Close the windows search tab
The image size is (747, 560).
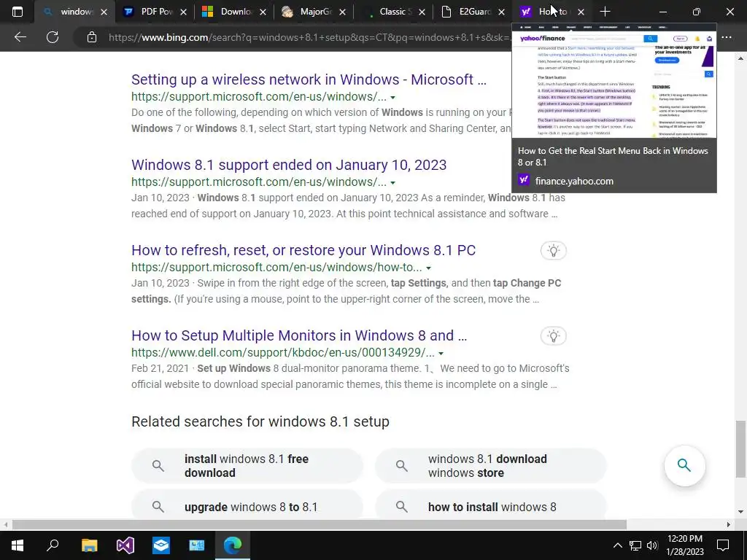[104, 12]
